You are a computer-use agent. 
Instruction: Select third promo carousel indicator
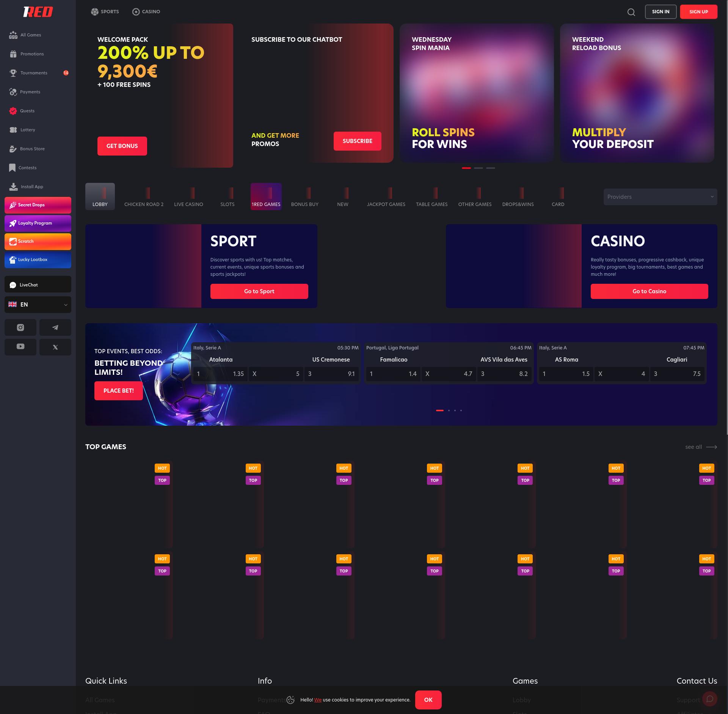[x=490, y=168]
